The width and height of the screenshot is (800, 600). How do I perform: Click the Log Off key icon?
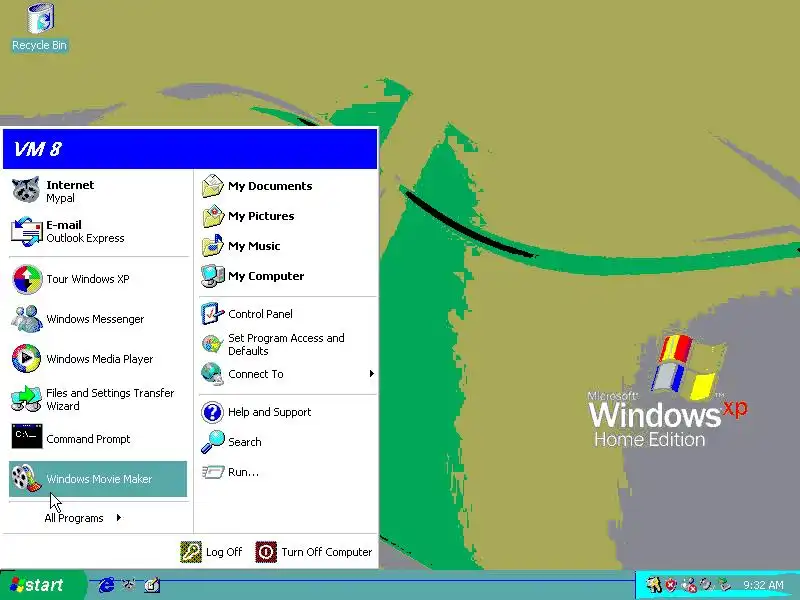click(191, 552)
